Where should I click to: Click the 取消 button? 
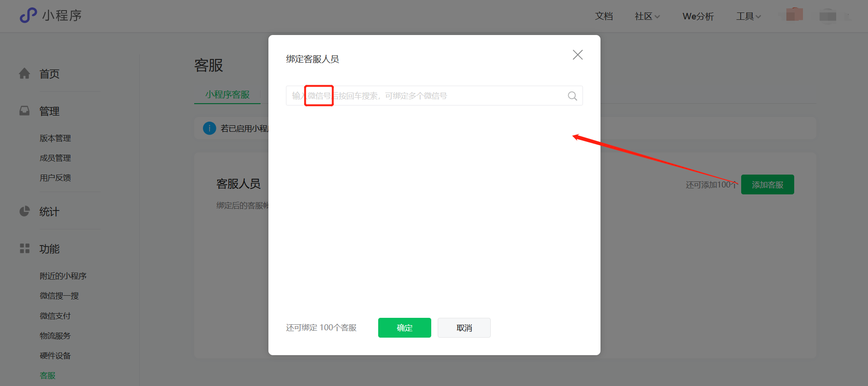point(464,328)
